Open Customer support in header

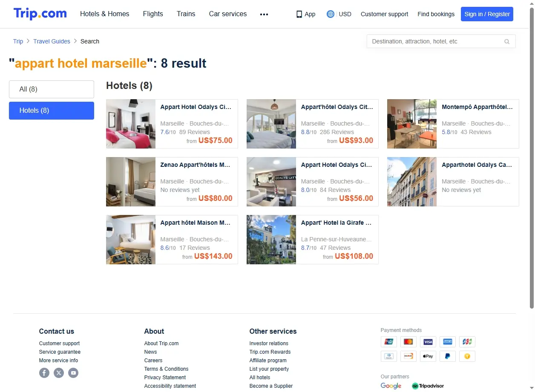[384, 14]
